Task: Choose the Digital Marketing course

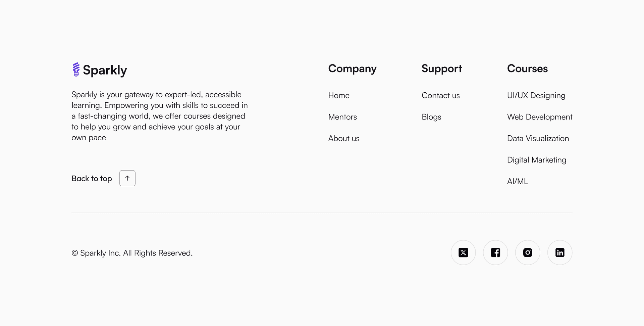Action: pyautogui.click(x=537, y=160)
